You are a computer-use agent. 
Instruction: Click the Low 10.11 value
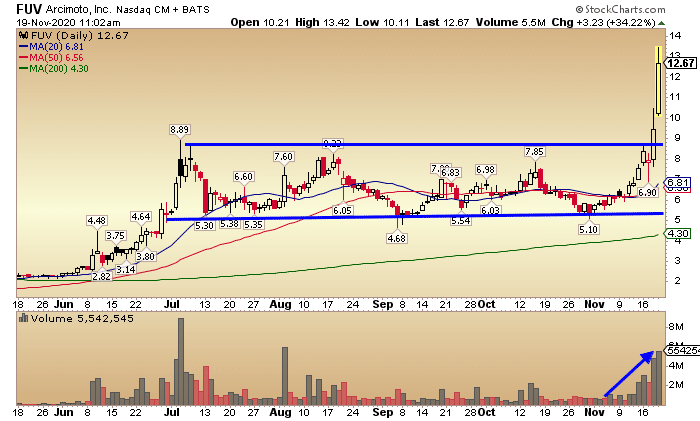tap(382, 22)
